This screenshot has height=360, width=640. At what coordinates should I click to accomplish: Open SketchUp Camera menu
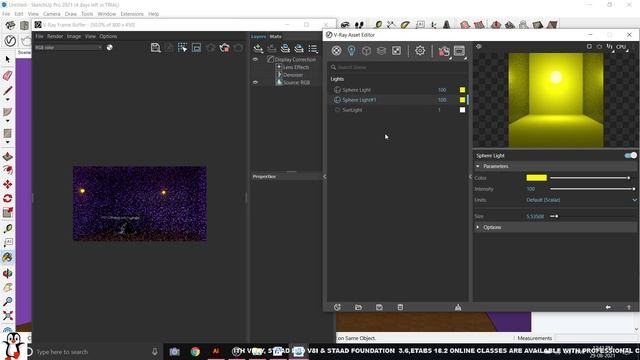51,14
